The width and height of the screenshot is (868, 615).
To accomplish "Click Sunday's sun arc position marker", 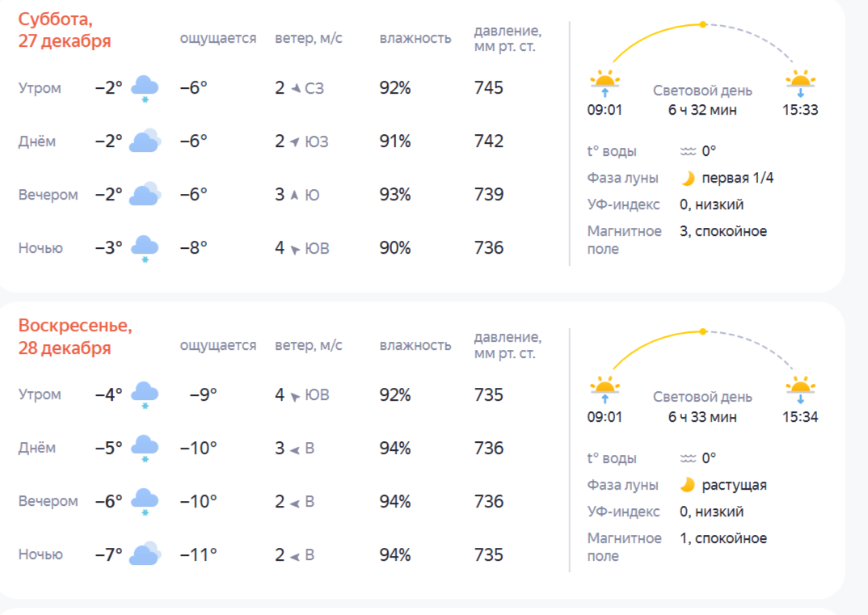I will point(703,331).
